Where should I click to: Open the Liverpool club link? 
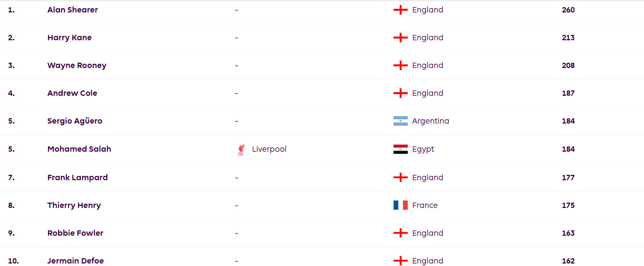click(269, 149)
